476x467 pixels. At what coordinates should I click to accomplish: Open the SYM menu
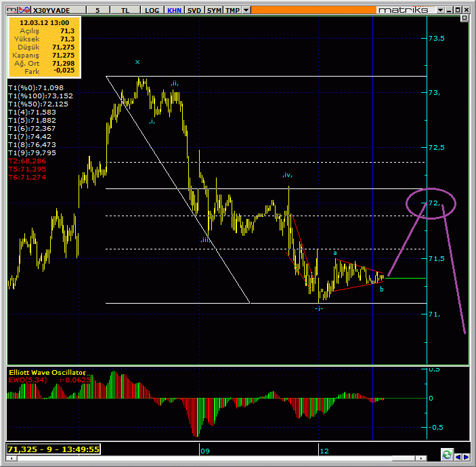pos(214,10)
